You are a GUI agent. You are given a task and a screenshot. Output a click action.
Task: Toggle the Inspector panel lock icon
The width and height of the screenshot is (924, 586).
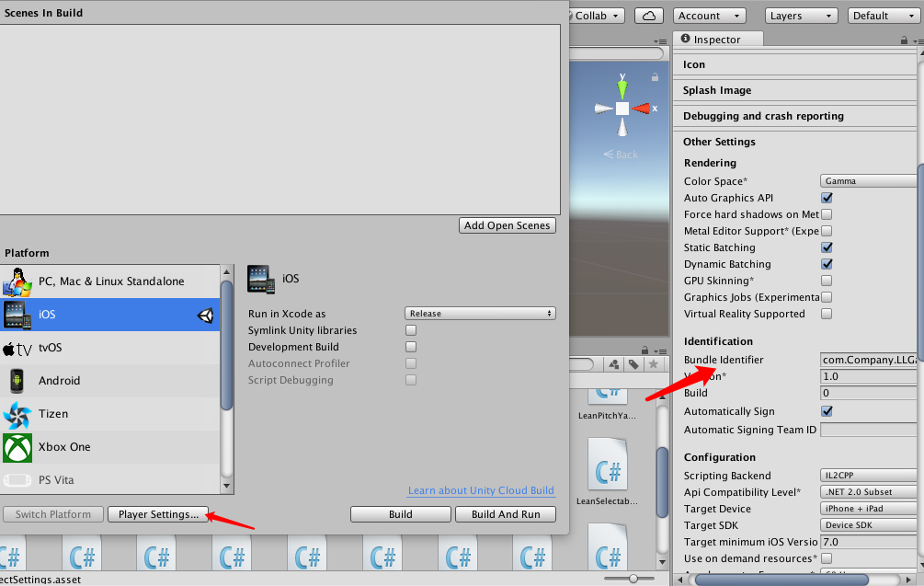tap(904, 40)
